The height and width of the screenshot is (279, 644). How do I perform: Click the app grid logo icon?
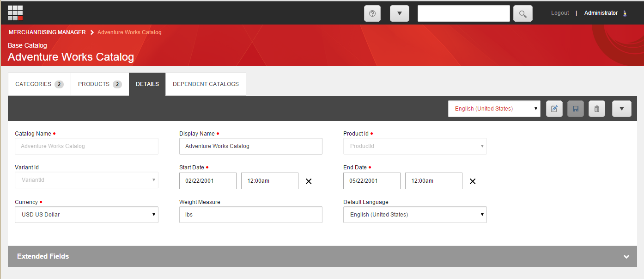tap(15, 13)
